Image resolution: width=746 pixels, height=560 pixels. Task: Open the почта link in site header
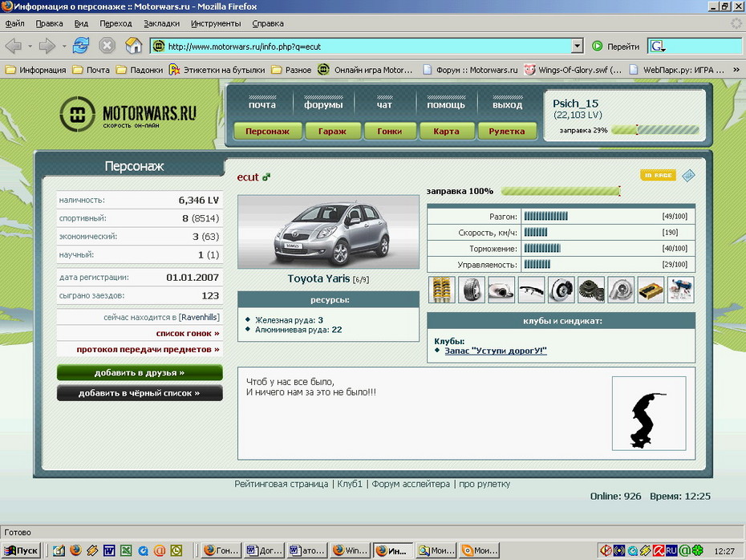point(262,104)
